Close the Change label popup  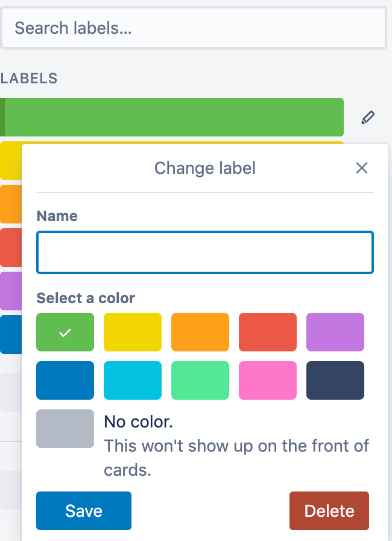pyautogui.click(x=362, y=168)
